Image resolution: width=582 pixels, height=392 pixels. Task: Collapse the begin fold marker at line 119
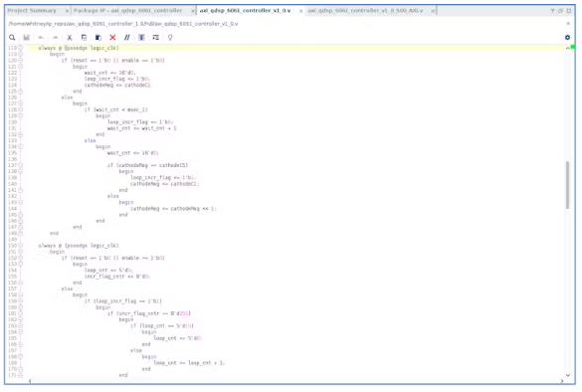[21, 54]
